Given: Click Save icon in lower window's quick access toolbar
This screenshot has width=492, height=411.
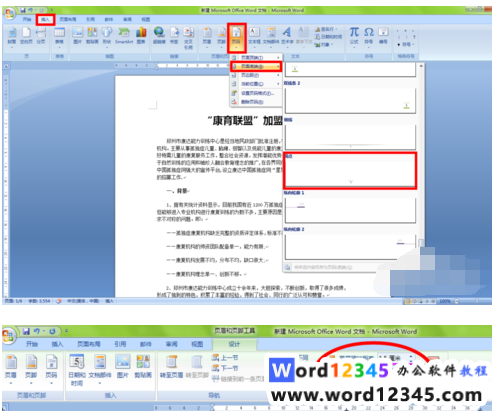Looking at the screenshot, I should tap(26, 331).
